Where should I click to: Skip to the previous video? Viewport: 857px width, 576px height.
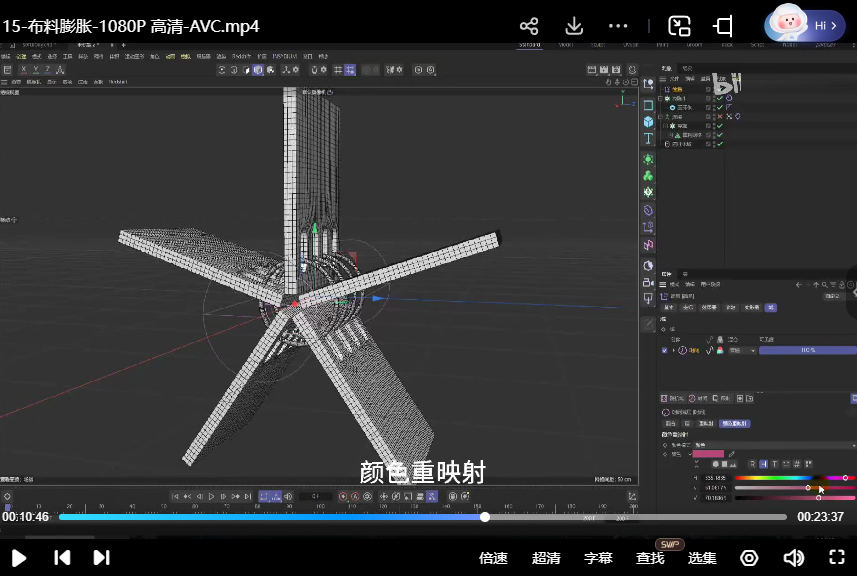point(62,557)
